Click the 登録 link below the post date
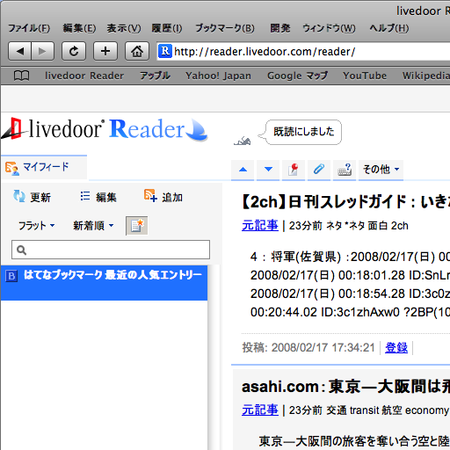This screenshot has height=450, width=450. [396, 348]
